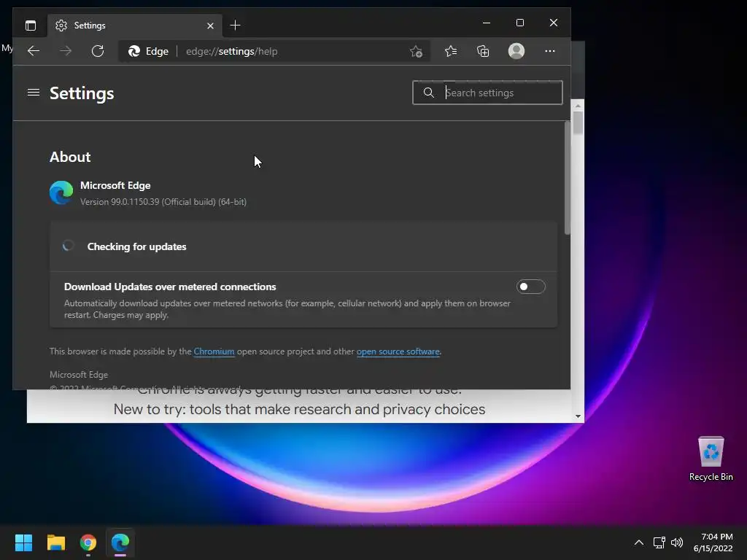747x560 pixels.
Task: Click the 'Checking for updates' text
Action: tap(136, 246)
